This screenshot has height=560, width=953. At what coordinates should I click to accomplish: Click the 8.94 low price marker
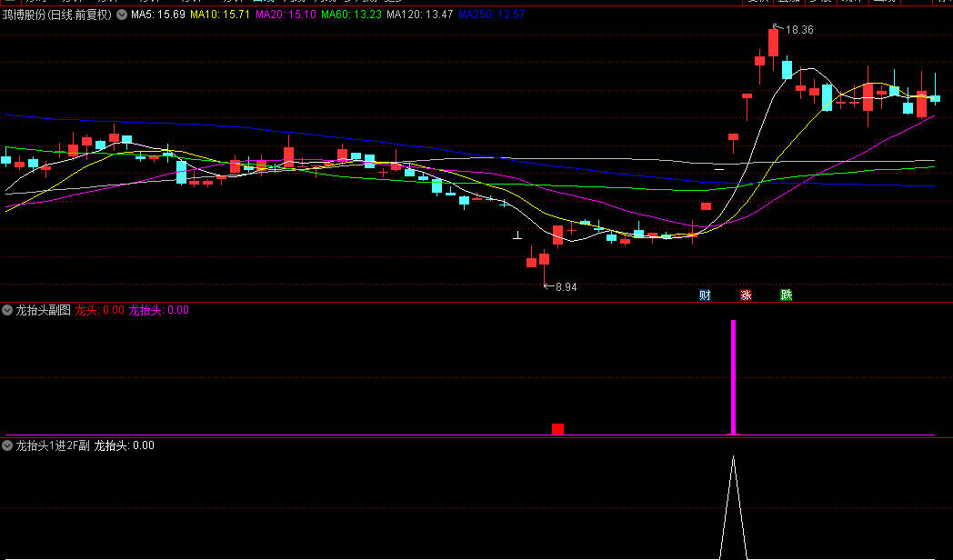point(565,286)
